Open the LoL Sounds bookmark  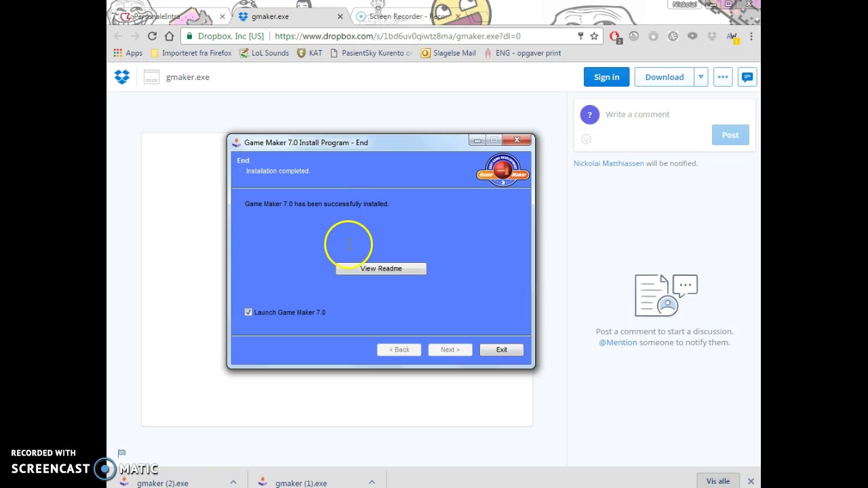tap(264, 53)
